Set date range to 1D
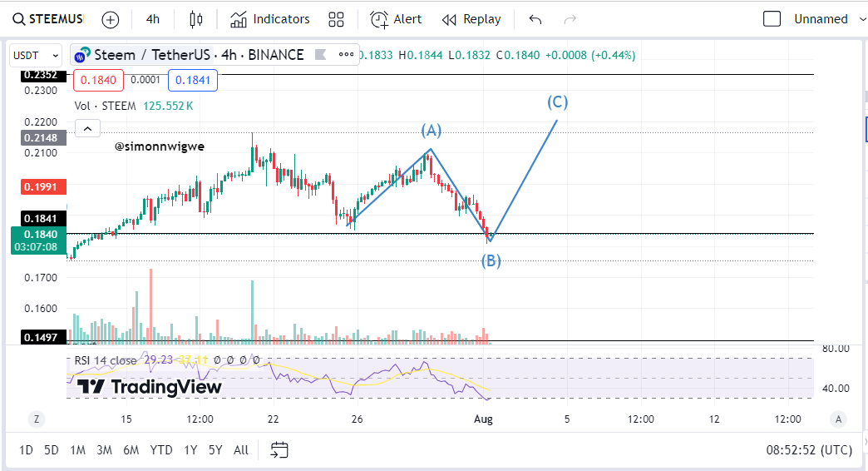Viewport: 868px width, 471px height. pos(26,450)
